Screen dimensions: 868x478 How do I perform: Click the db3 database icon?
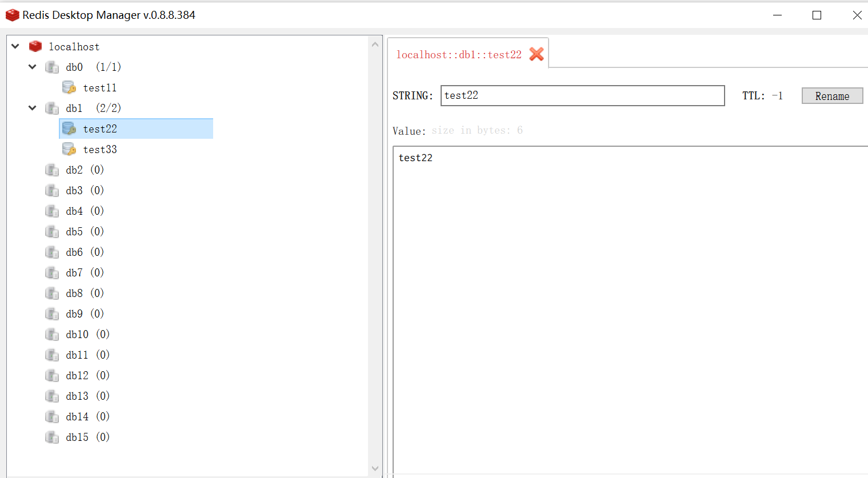tap(52, 191)
